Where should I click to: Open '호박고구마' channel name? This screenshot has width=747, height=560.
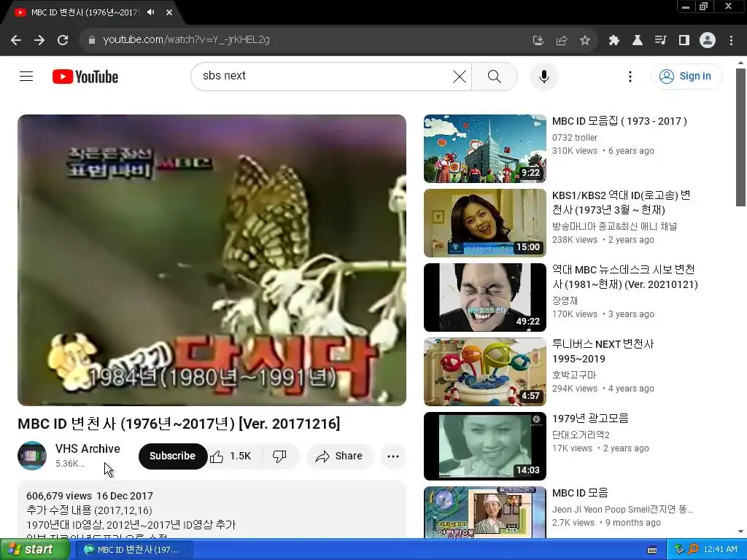574,376
